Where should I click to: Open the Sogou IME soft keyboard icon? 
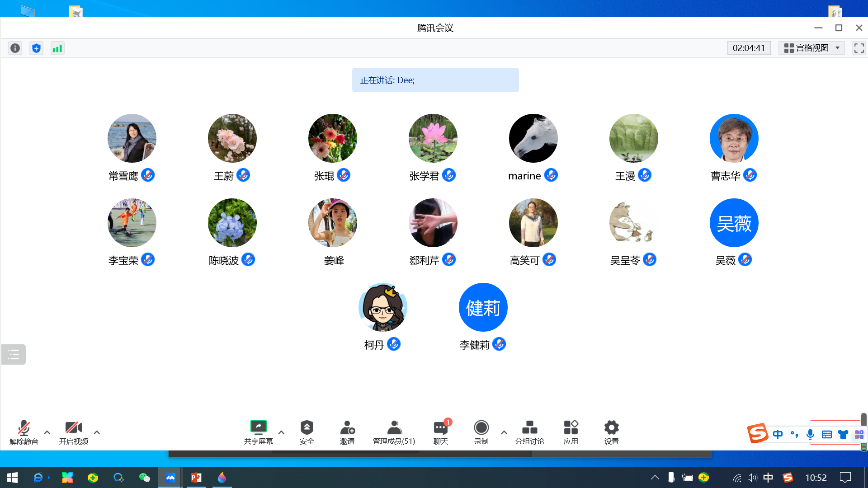pos(827,434)
